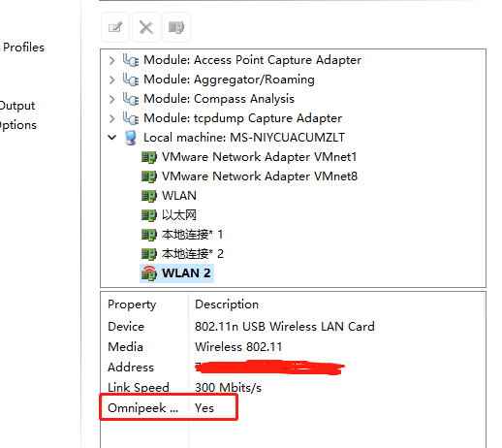Click the 'Yes' Omnipeek value
This screenshot has width=502, height=448.
204,408
